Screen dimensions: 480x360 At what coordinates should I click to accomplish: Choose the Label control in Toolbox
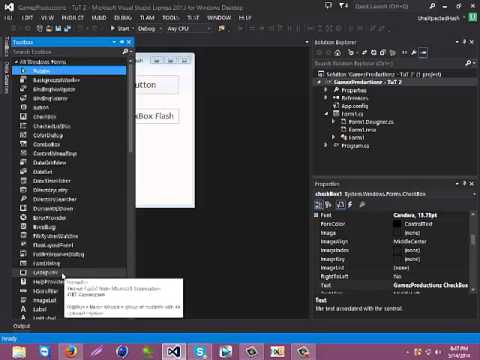[x=39, y=309]
